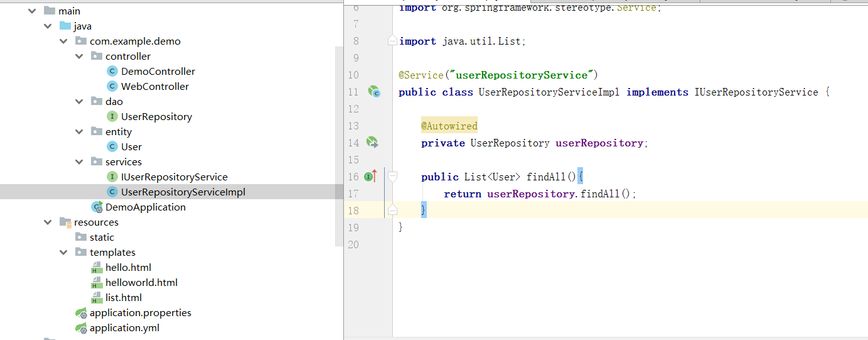Click the java source folder icon

(x=65, y=26)
